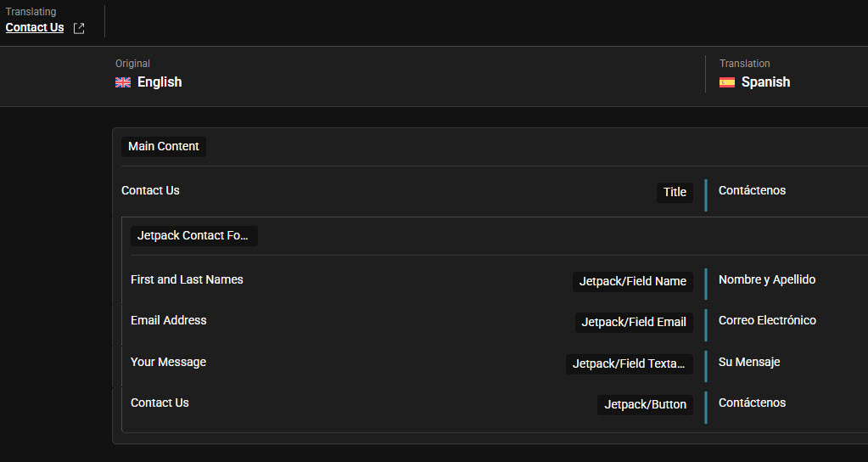Click the Title tag badge

[675, 192]
